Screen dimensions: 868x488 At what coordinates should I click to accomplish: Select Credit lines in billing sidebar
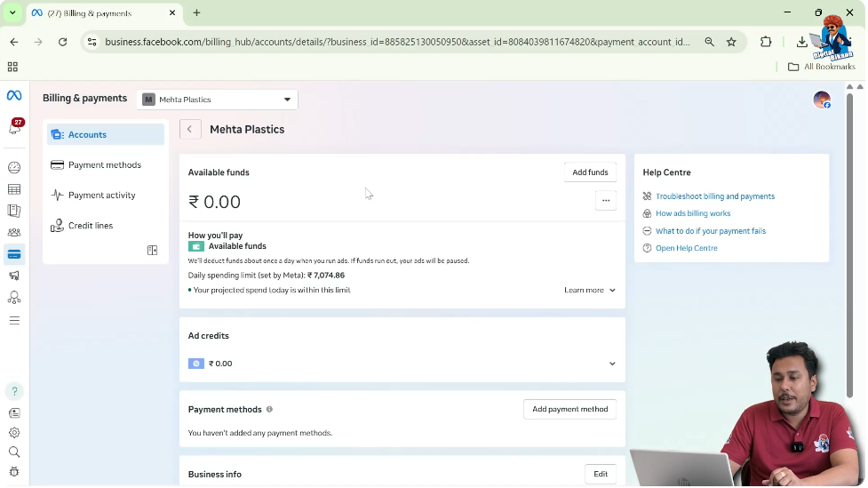tap(106, 226)
